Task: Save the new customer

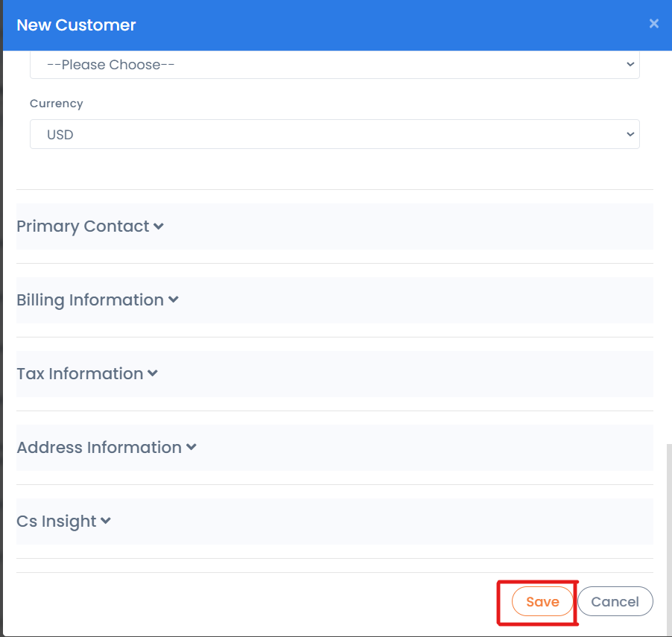Action: coord(542,601)
